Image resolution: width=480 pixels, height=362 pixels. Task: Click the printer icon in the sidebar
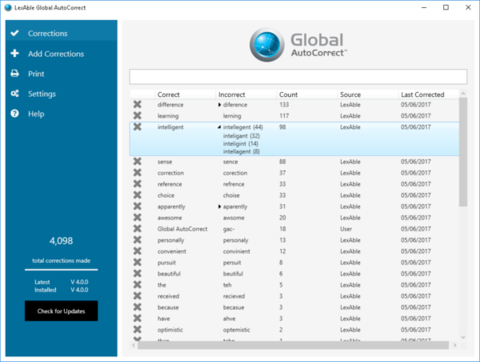[15, 73]
